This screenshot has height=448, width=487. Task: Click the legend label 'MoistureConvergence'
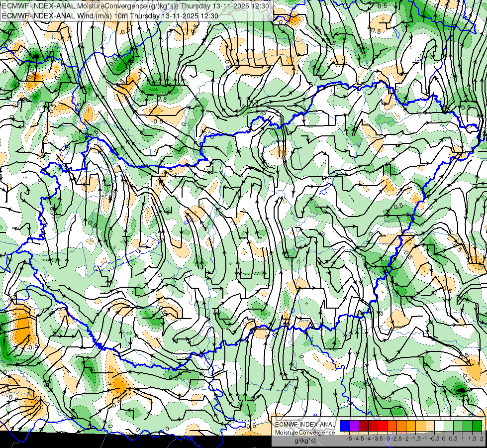305,433
